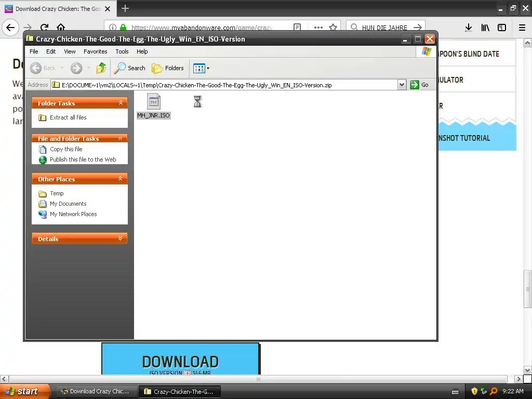Open a new Firefox tab
Viewport: 532px width, 399px height.
click(125, 8)
